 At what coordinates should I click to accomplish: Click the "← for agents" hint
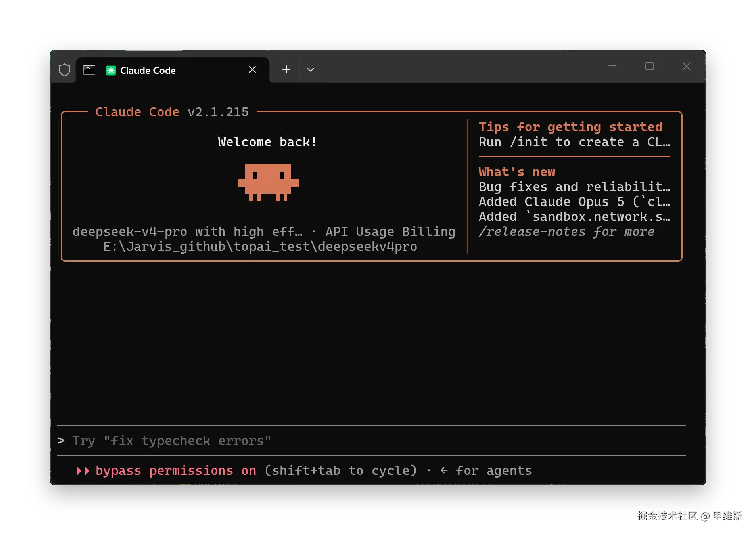tap(486, 471)
